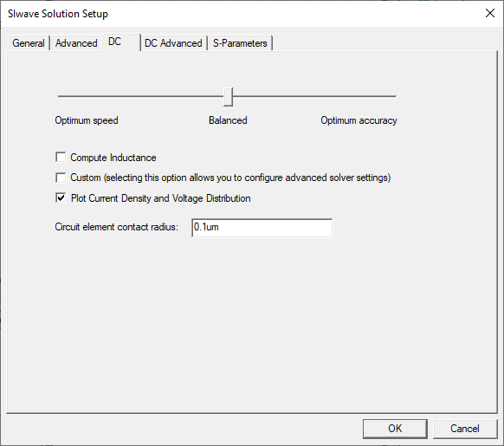
Task: Switch to the General tab
Action: [29, 43]
